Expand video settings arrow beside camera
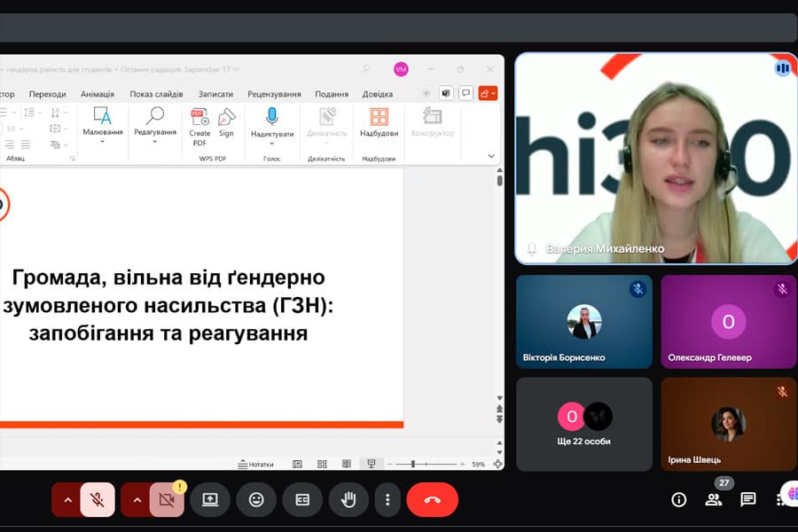The height and width of the screenshot is (532, 798). (137, 499)
